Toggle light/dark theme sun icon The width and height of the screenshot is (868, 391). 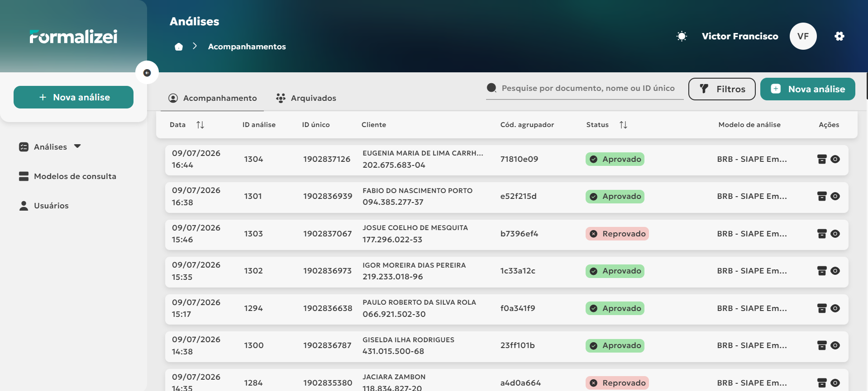[x=682, y=36]
